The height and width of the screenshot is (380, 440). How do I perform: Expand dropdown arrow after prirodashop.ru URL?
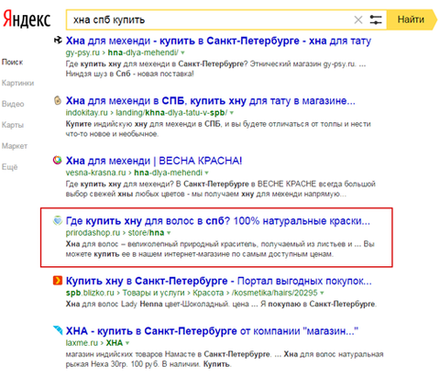coord(169,233)
